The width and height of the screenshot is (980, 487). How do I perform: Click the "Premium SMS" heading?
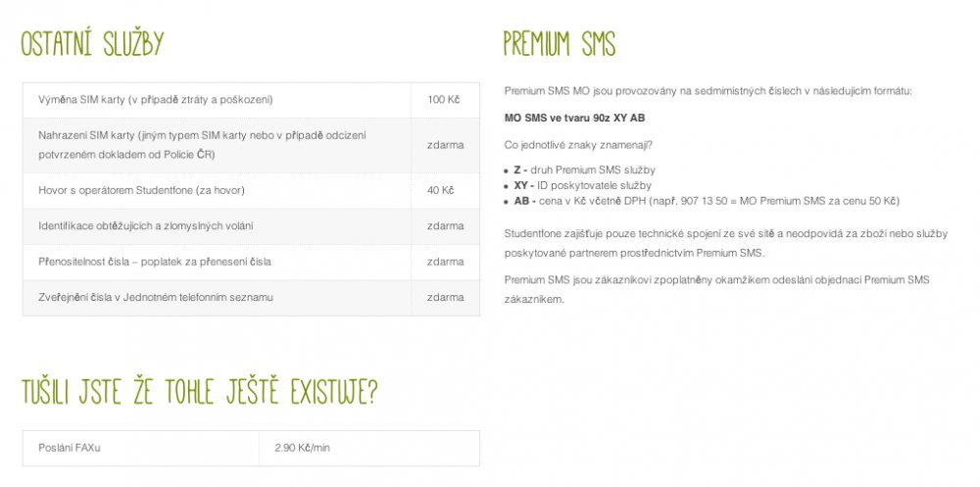[559, 44]
